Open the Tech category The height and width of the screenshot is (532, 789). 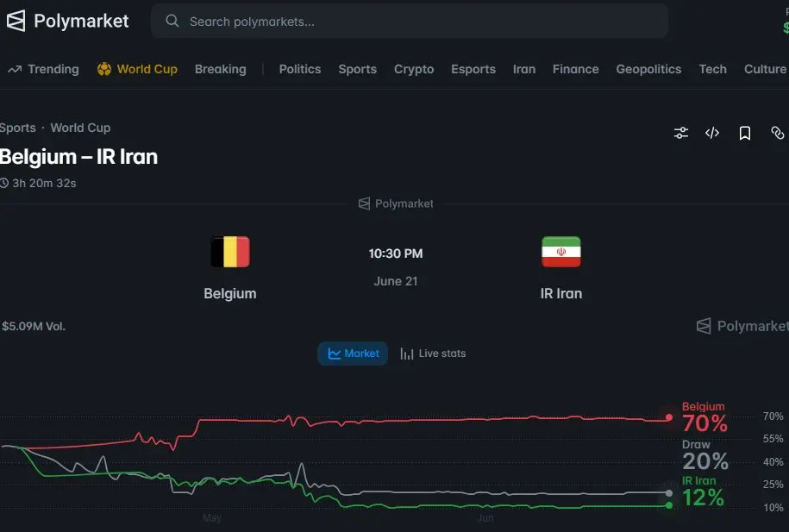(x=712, y=69)
